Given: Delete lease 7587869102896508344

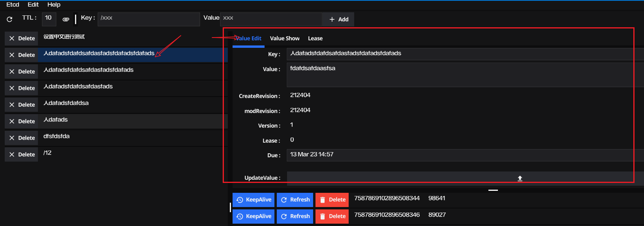Looking at the screenshot, I should point(332,200).
